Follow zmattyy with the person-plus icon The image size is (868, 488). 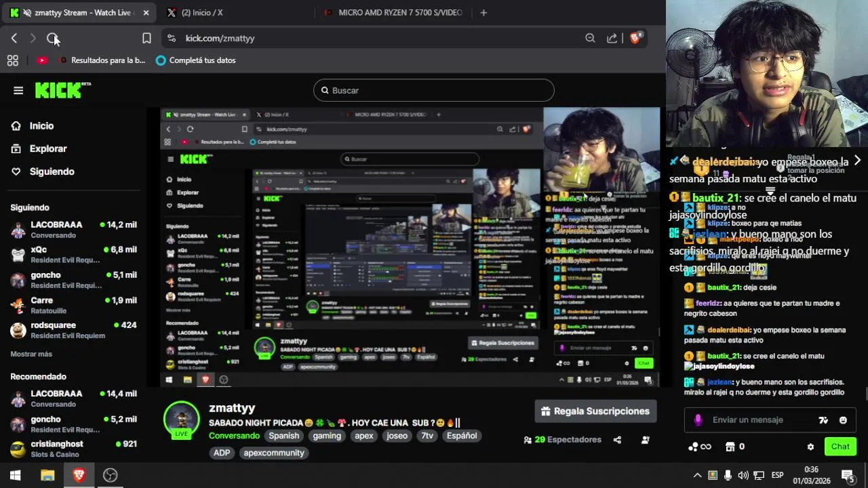pos(646,440)
